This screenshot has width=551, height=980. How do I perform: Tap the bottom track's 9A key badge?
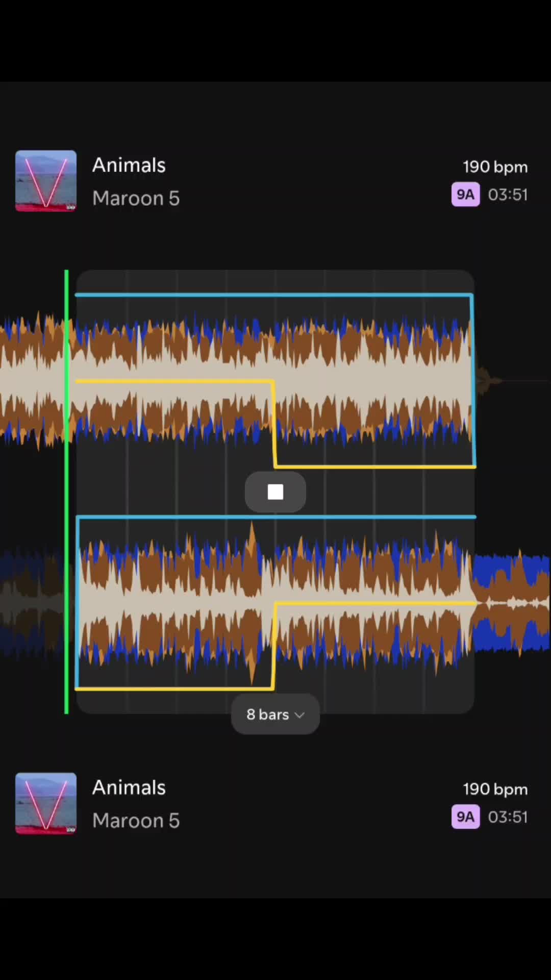(x=465, y=817)
